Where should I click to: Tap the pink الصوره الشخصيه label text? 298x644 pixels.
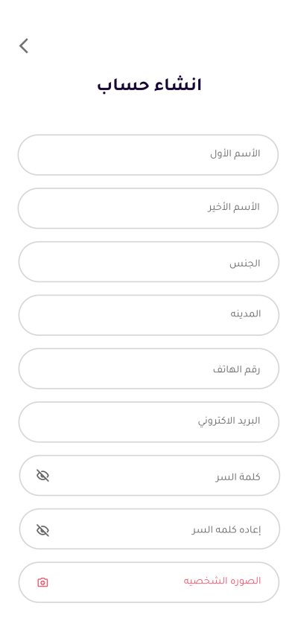pyautogui.click(x=222, y=581)
